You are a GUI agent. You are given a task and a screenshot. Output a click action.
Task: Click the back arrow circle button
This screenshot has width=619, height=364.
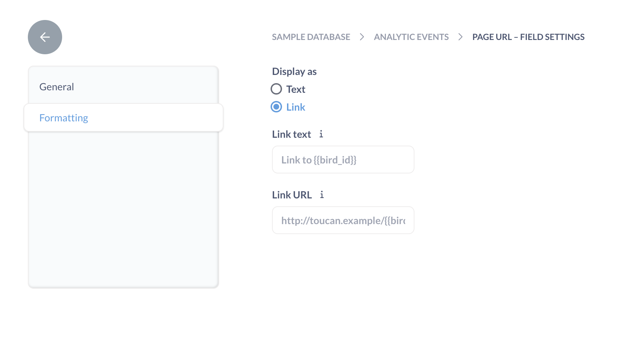coord(45,37)
